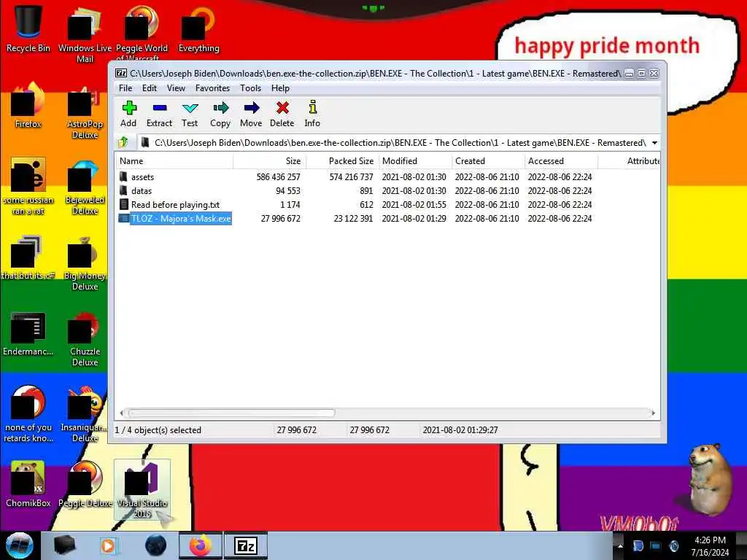The image size is (747, 560).
Task: Sort by the Packed Size column
Action: pos(342,161)
